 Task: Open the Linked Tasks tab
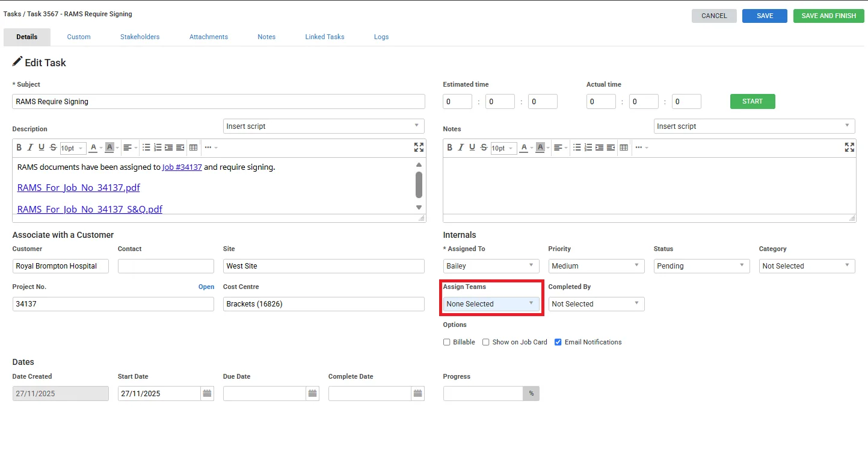(325, 37)
